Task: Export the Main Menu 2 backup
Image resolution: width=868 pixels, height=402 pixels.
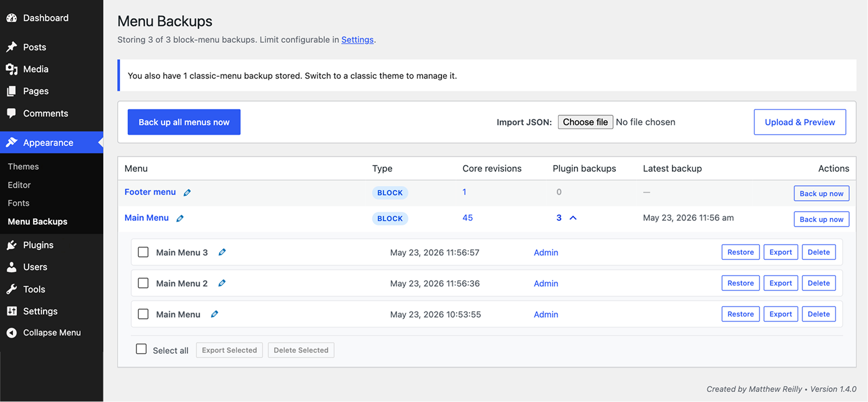Action: coord(780,283)
